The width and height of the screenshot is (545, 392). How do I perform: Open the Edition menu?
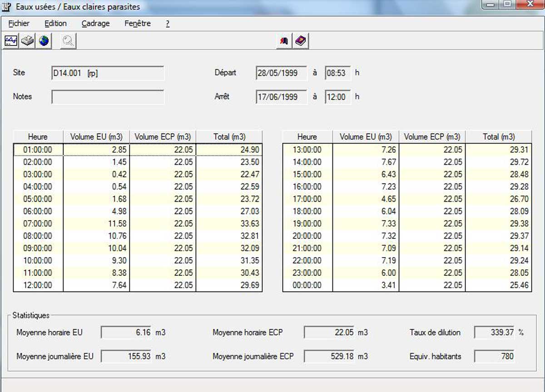coord(55,24)
